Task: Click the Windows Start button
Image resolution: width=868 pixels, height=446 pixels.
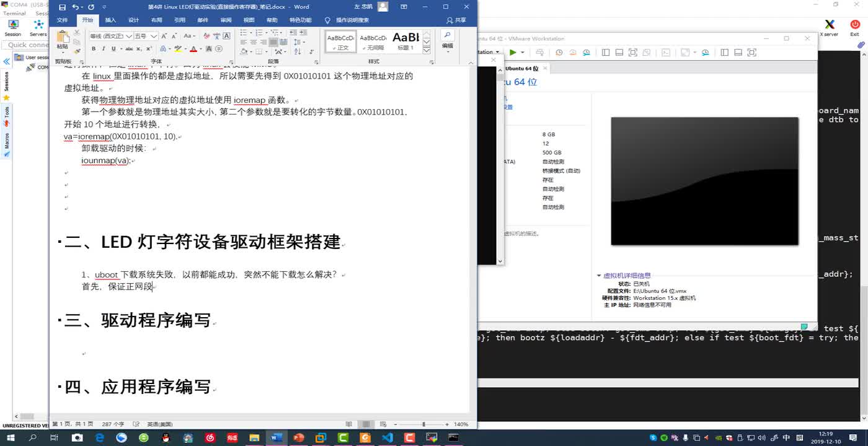Action: click(x=10, y=437)
